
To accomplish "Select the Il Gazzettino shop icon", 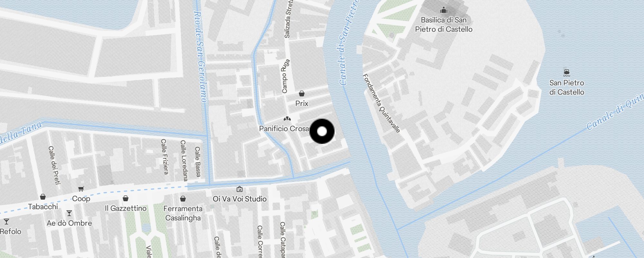I will click(126, 198).
